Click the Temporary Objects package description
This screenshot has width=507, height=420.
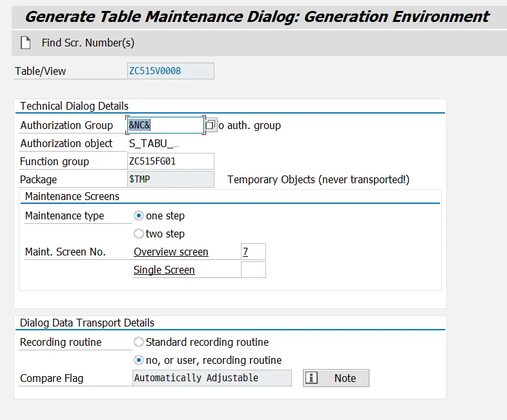[318, 179]
